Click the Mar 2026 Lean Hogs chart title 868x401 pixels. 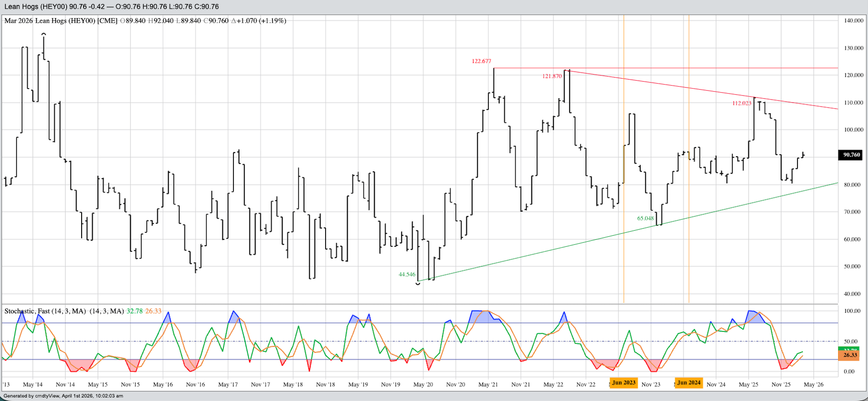click(60, 21)
